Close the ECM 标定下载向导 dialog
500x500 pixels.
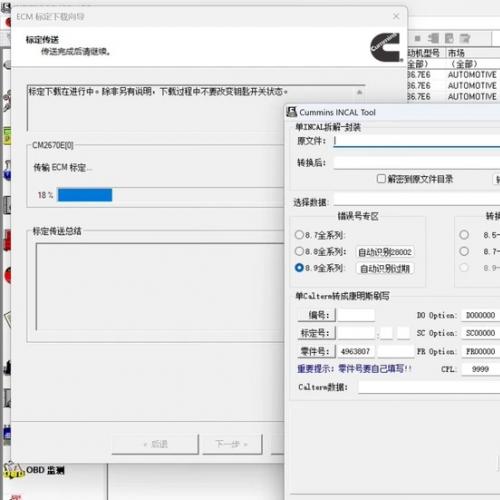[396, 16]
